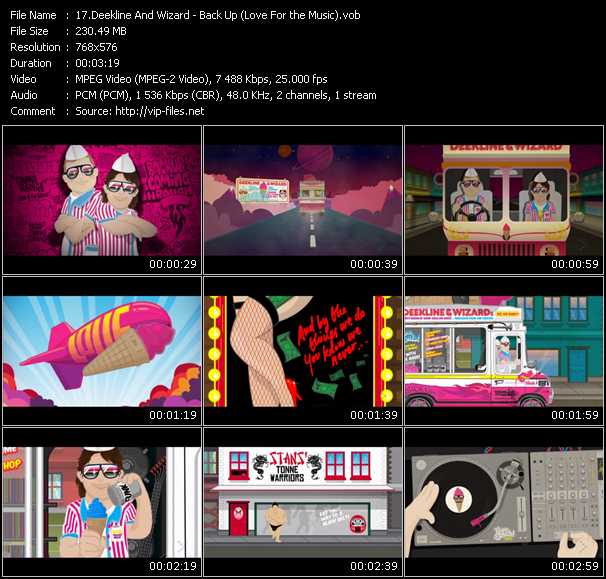Image resolution: width=606 pixels, height=579 pixels.
Task: Click the timestamp '00:02:39'
Action: pyautogui.click(x=374, y=566)
